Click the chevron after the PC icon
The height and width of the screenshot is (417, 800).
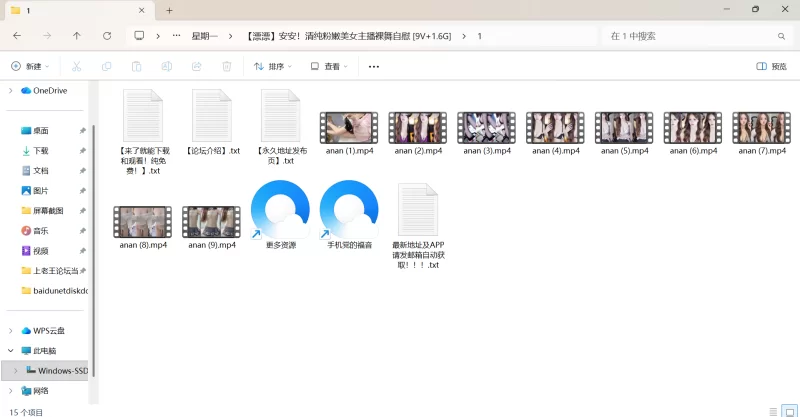coord(158,36)
